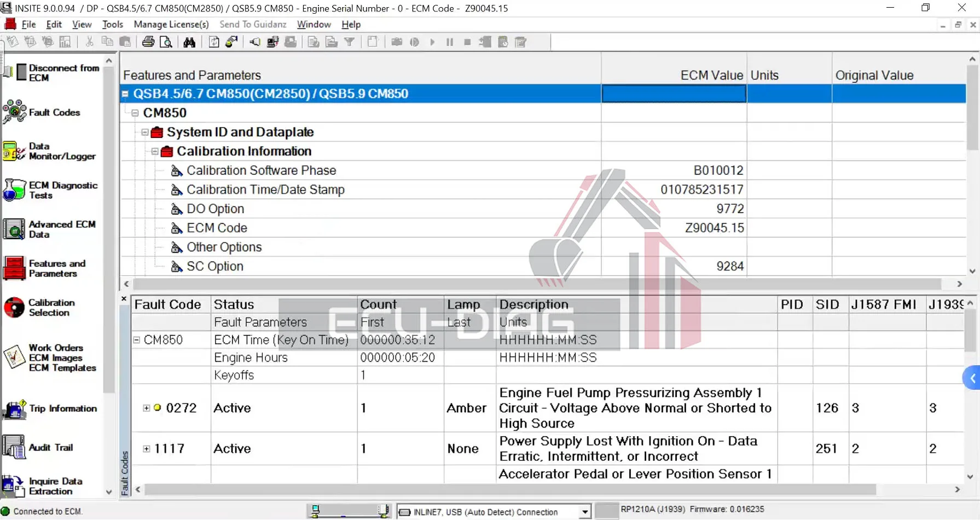The height and width of the screenshot is (520, 980).
Task: Click the Engine Hours fault parameter
Action: click(251, 358)
